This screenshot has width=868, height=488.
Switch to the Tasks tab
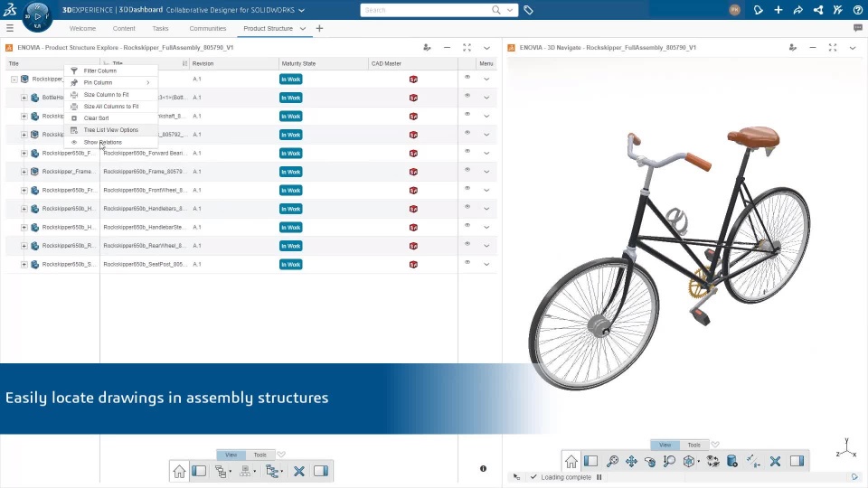pyautogui.click(x=160, y=28)
